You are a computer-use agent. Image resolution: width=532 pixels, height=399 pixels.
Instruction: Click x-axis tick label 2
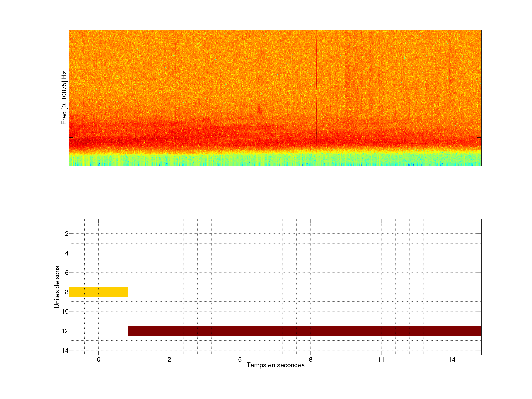169,359
